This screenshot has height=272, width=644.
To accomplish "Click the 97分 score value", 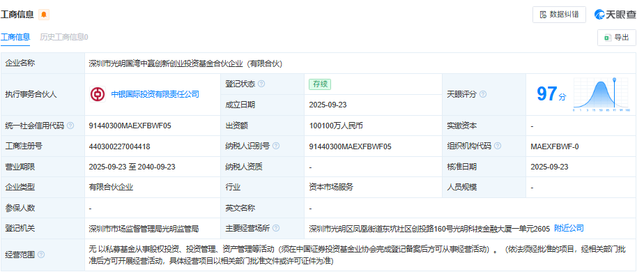I will pos(551,94).
